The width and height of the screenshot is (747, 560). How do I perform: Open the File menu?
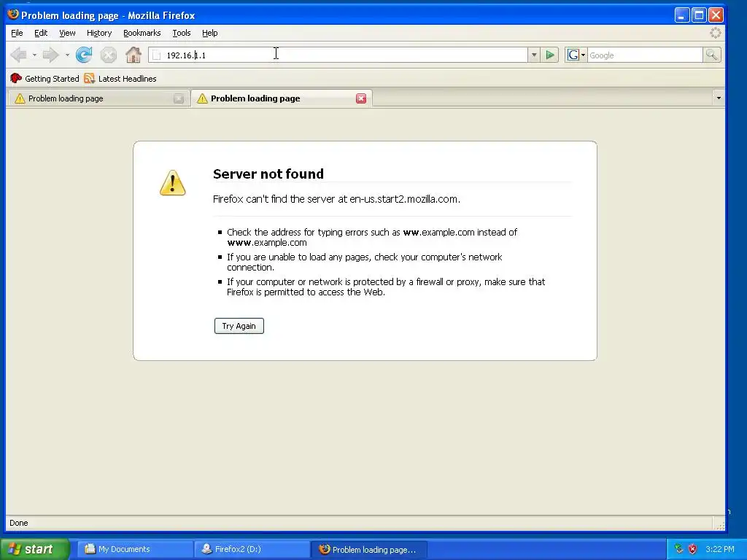coord(17,33)
